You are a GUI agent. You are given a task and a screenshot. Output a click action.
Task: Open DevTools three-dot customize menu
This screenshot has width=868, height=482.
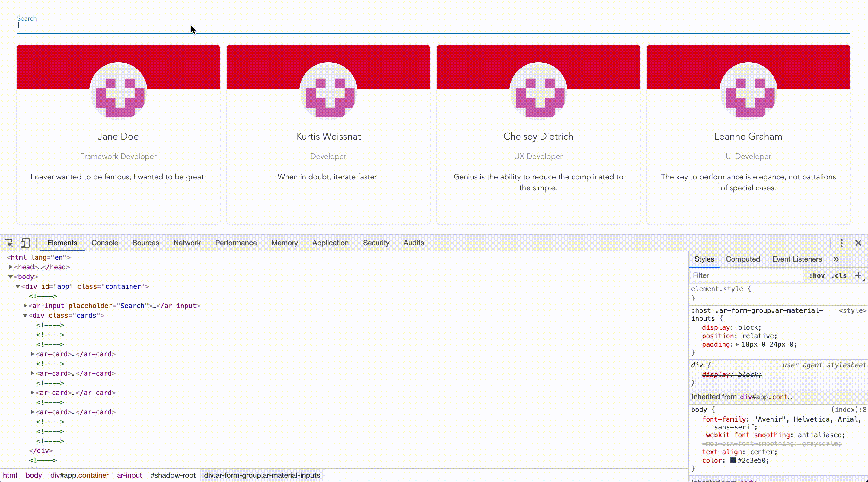point(841,243)
